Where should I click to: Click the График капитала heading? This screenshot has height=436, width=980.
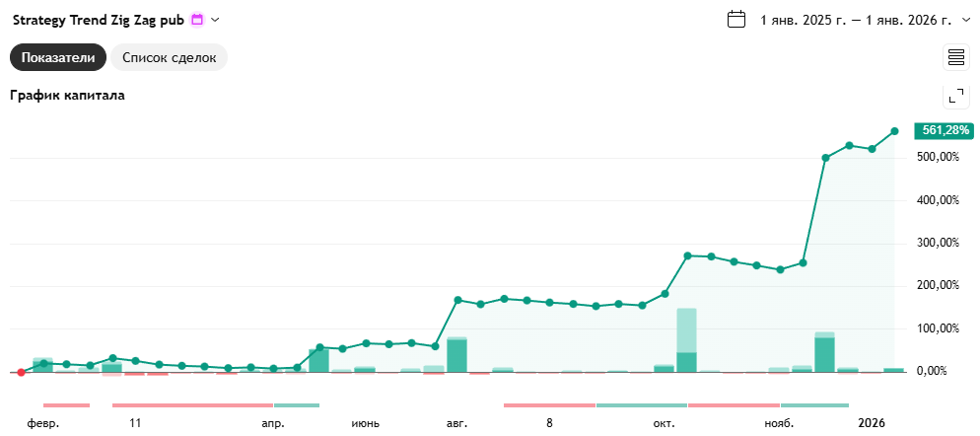click(67, 96)
